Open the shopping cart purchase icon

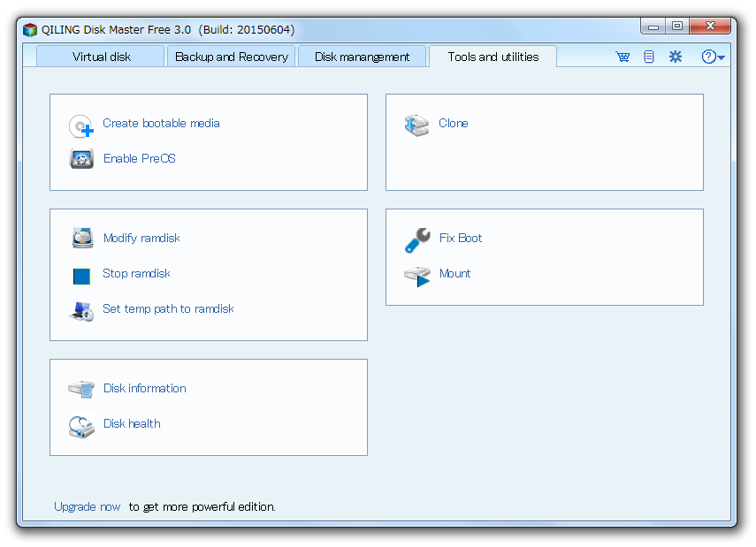pos(622,57)
